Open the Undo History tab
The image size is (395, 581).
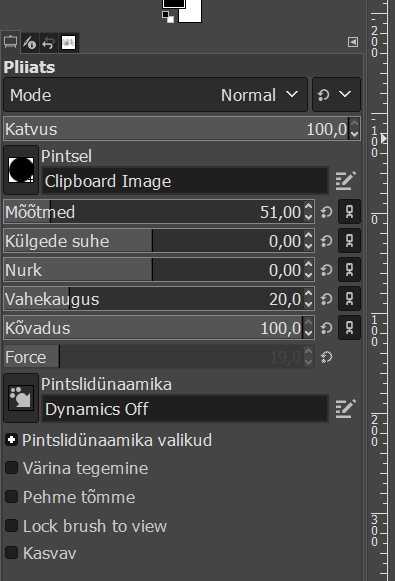click(49, 43)
